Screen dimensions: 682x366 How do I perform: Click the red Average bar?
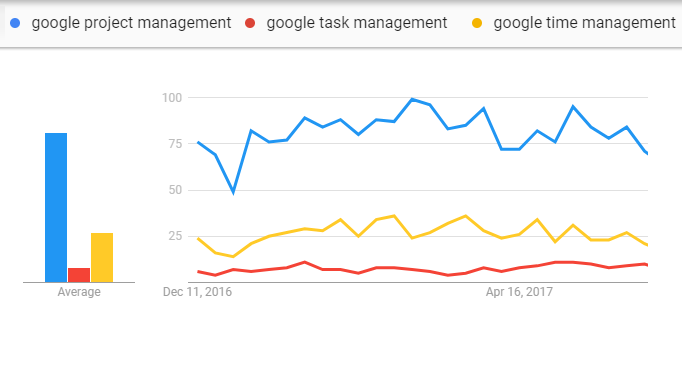(x=79, y=275)
